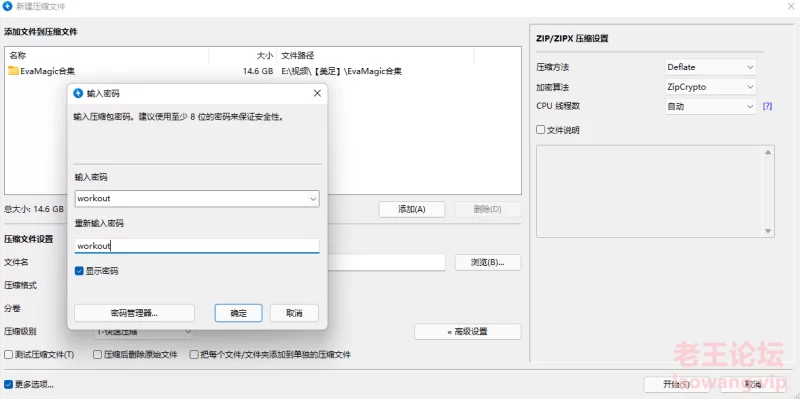Expand the password history dropdown arrow
This screenshot has height=399, width=800.
[313, 199]
